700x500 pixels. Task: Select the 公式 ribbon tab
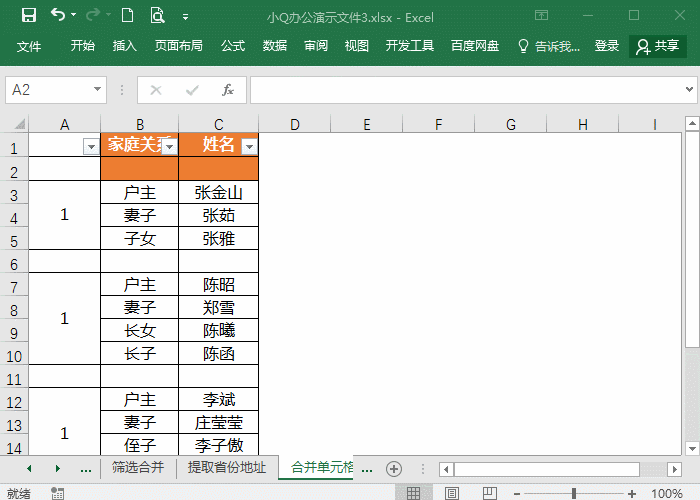pos(233,46)
